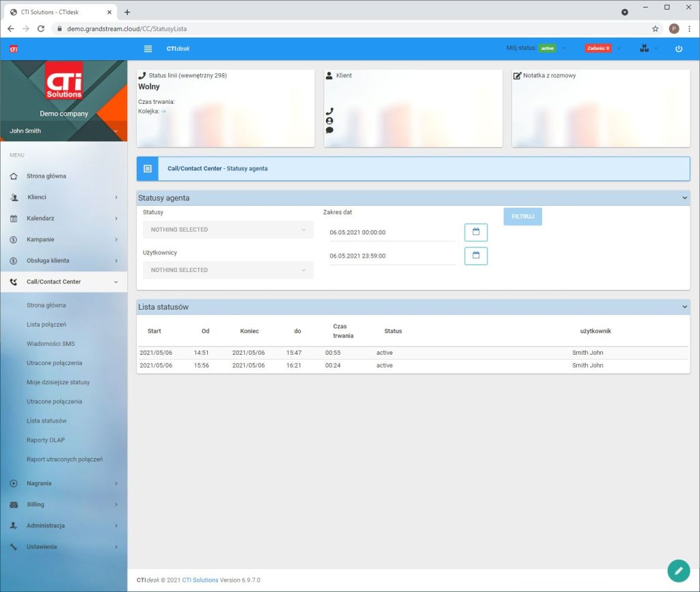Open Lista połączeń in sidebar
The height and width of the screenshot is (592, 700).
pos(46,325)
